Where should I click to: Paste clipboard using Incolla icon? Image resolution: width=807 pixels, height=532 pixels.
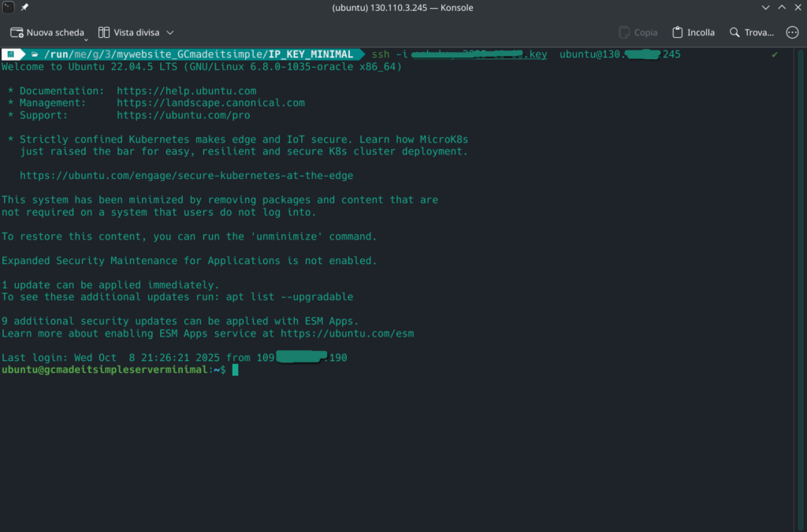[678, 32]
